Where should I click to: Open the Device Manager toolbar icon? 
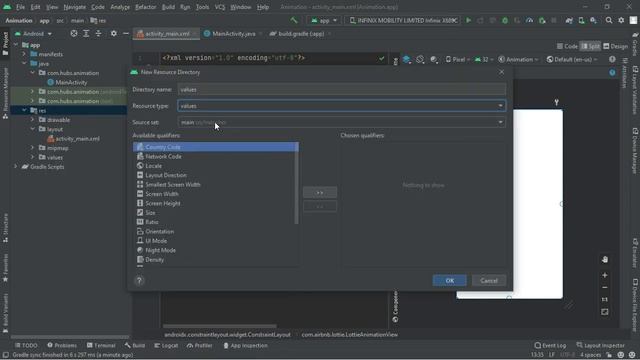pos(581,20)
